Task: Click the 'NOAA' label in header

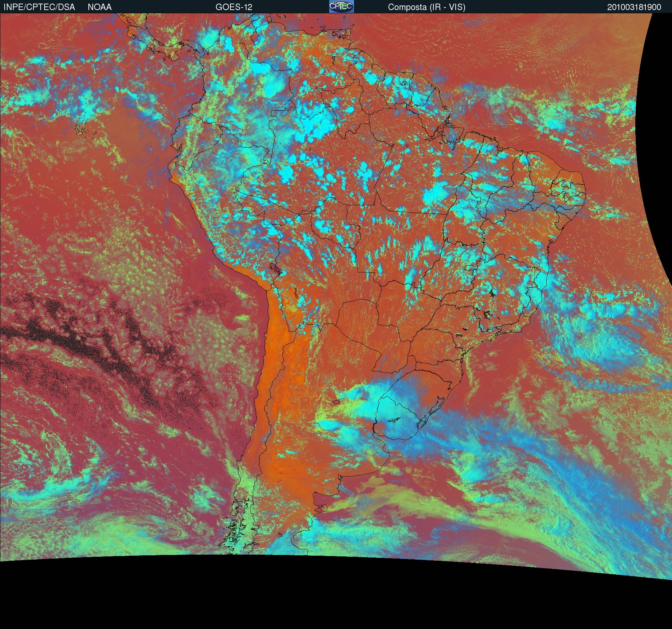Action: click(x=100, y=7)
